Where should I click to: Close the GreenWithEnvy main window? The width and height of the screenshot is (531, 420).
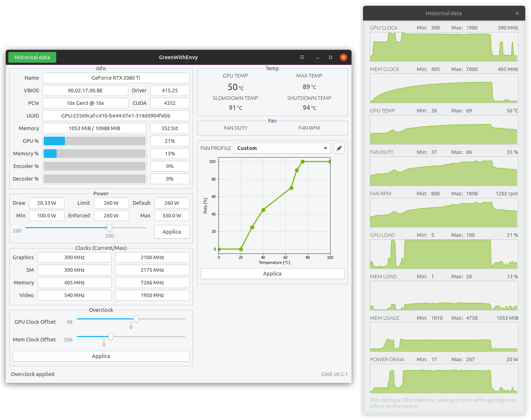point(344,57)
